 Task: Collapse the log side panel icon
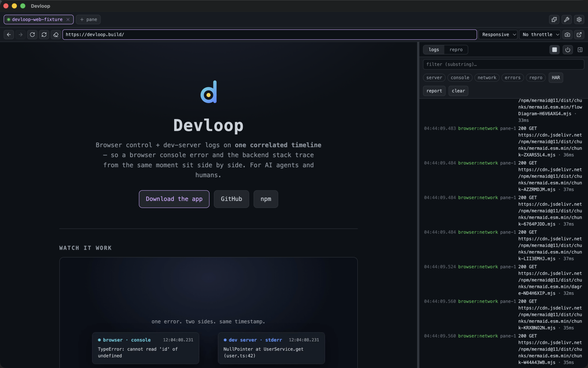(580, 50)
